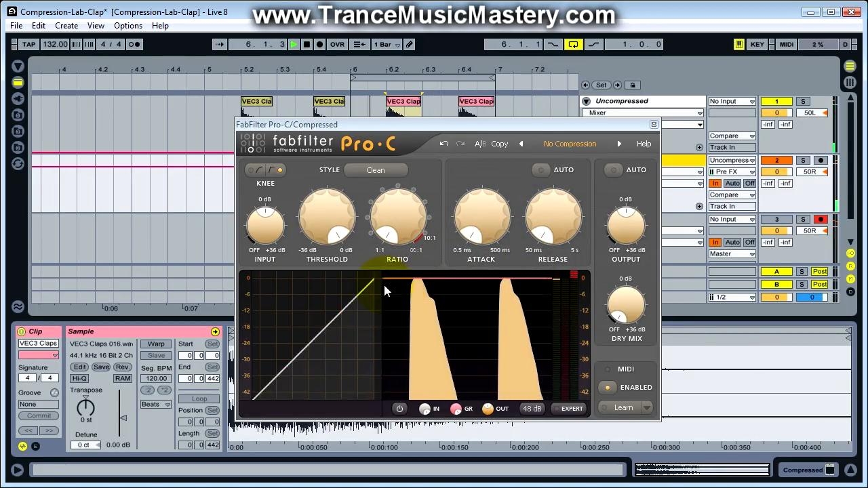Screen dimensions: 868x488
Task: Arm the global Record button in transport
Action: pos(319,45)
